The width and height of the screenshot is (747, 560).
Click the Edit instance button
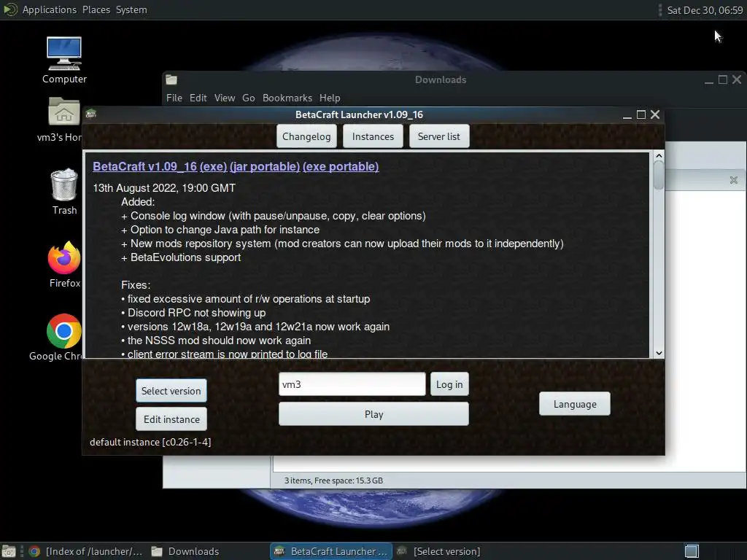pos(171,419)
